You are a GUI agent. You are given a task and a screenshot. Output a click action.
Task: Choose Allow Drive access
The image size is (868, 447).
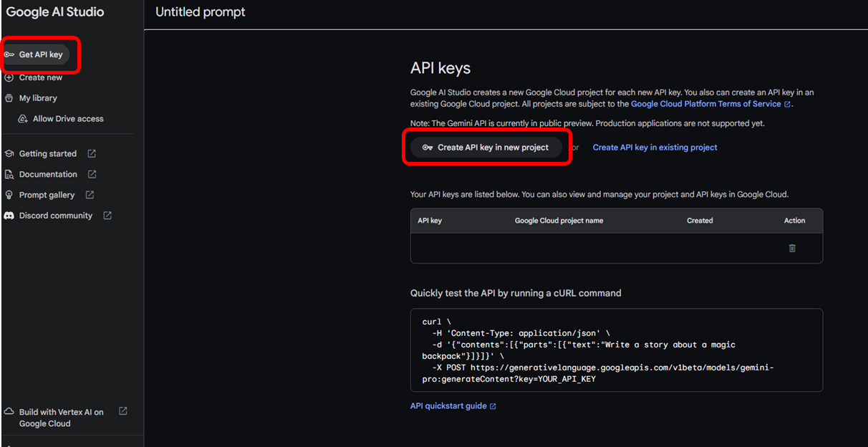point(68,119)
